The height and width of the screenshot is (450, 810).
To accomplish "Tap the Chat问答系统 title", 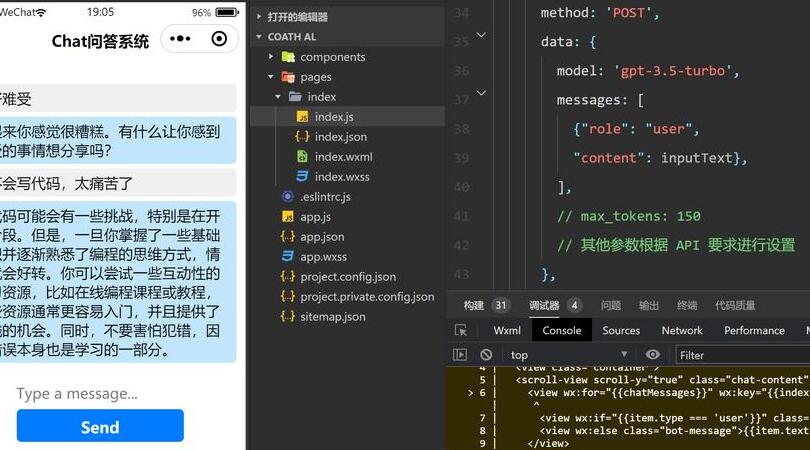I will 100,41.
